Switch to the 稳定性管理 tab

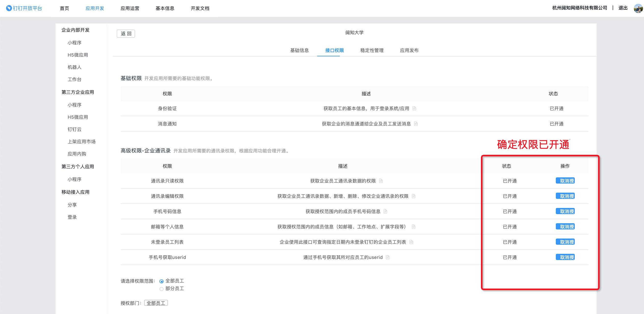pyautogui.click(x=372, y=50)
